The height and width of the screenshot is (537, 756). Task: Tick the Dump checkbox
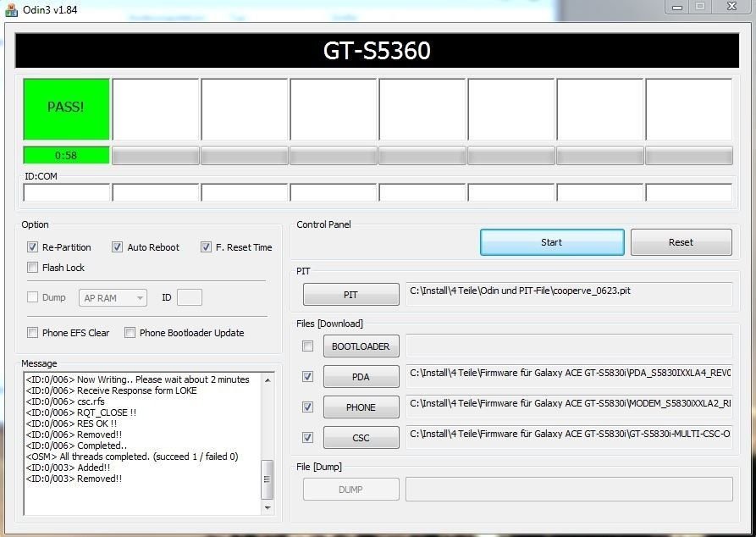pos(32,297)
